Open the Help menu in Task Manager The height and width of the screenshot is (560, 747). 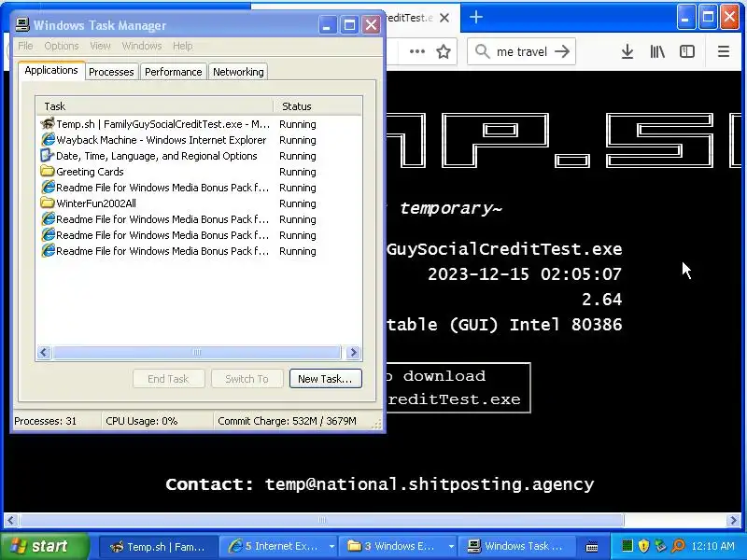[x=183, y=46]
